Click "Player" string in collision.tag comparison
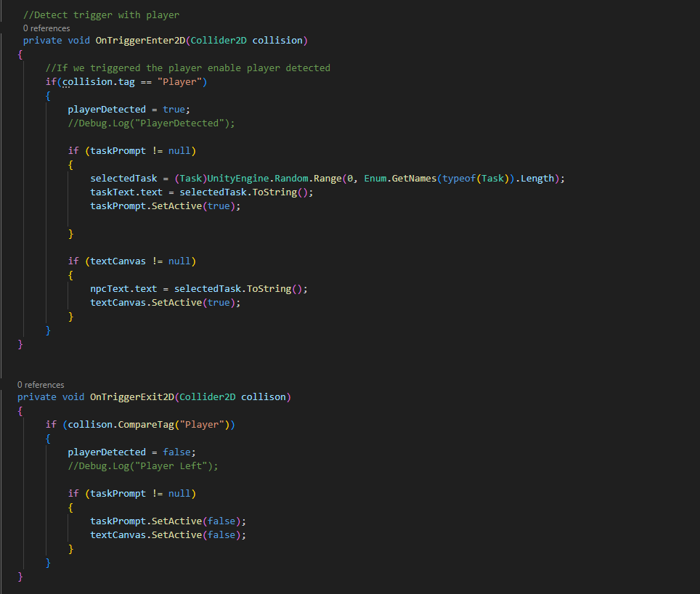 (179, 81)
